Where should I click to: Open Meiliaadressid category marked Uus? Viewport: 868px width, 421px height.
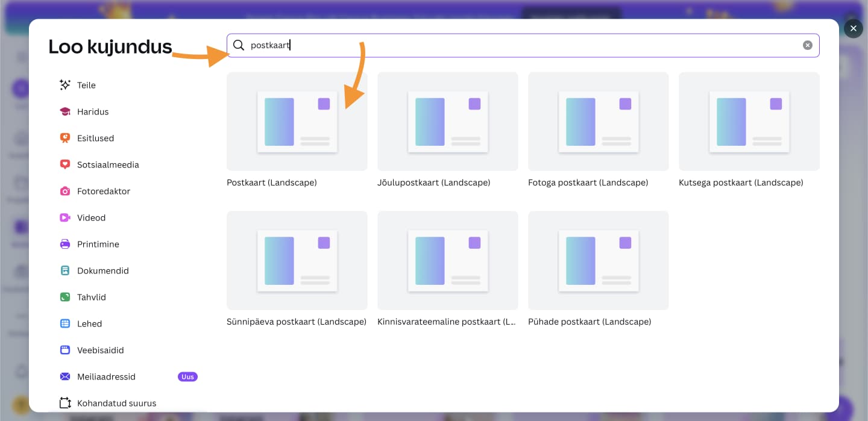coord(106,376)
